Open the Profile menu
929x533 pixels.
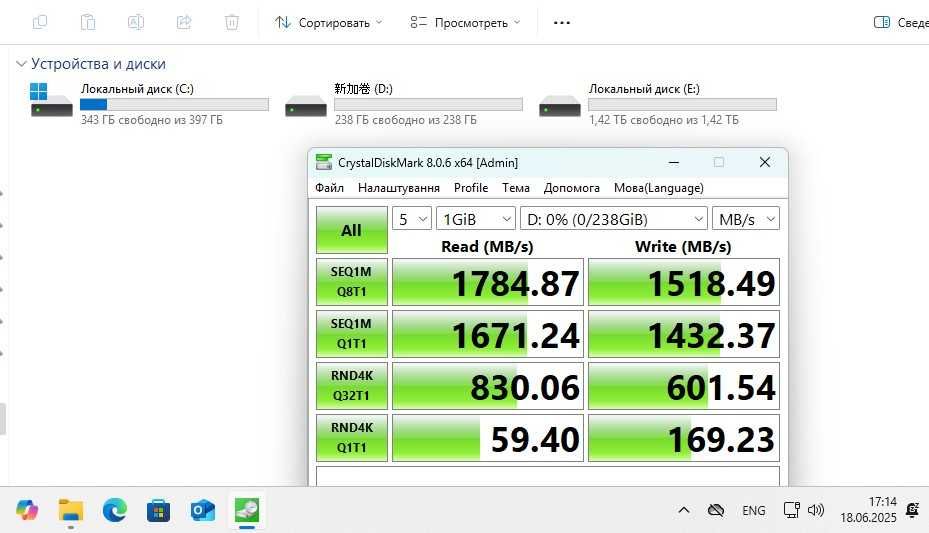pos(471,188)
